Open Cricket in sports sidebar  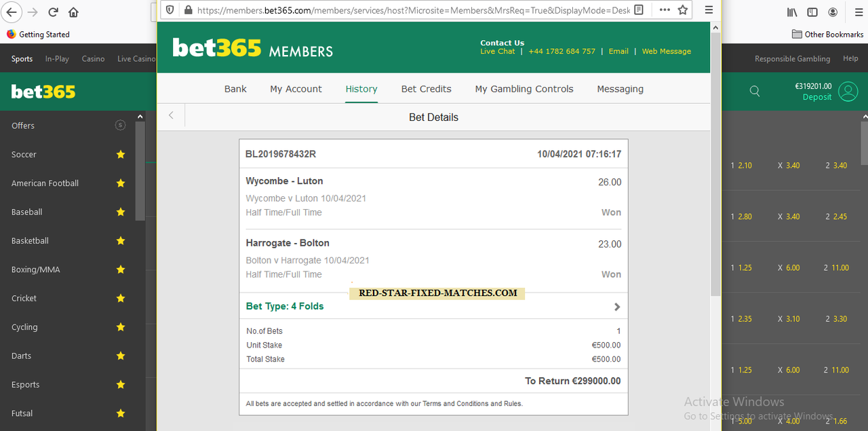pyautogui.click(x=24, y=298)
